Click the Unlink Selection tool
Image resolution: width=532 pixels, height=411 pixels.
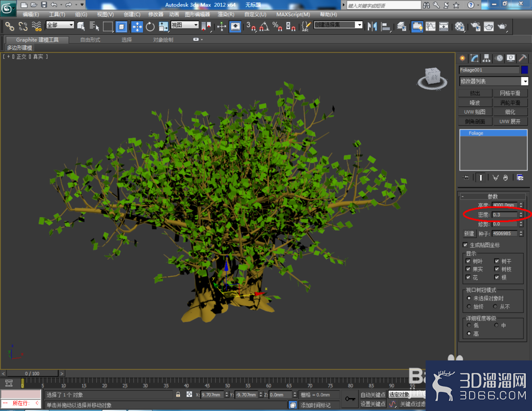tap(23, 26)
